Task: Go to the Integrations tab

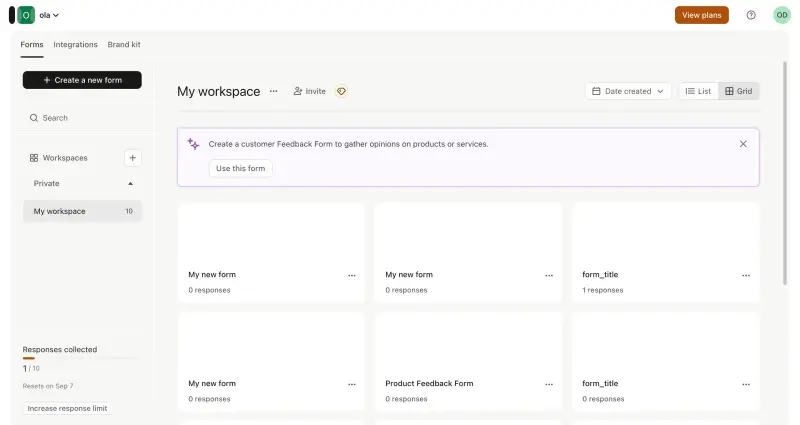Action: pyautogui.click(x=75, y=45)
